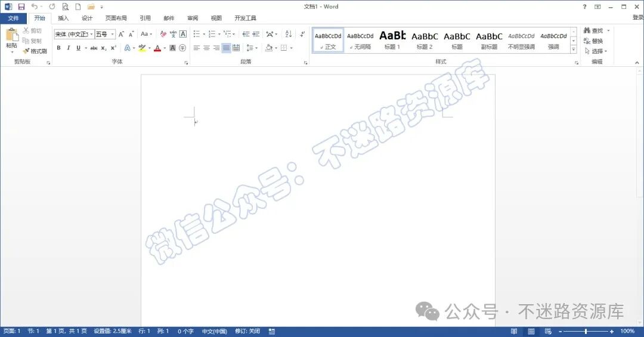Screen dimensions: 644x337
Task: Decrease paragraph indent
Action: [x=246, y=34]
